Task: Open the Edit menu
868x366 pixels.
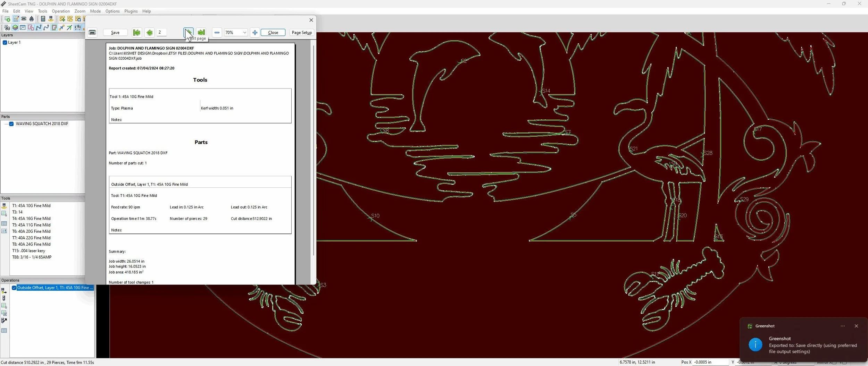Action: pos(17,11)
